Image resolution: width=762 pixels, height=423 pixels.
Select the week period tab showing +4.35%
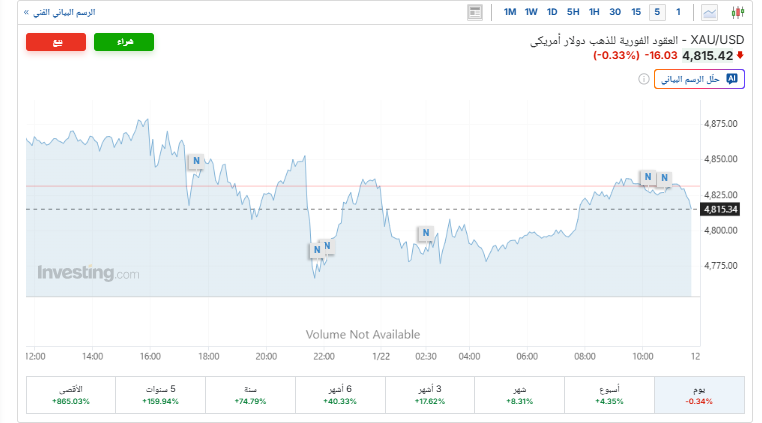point(608,394)
